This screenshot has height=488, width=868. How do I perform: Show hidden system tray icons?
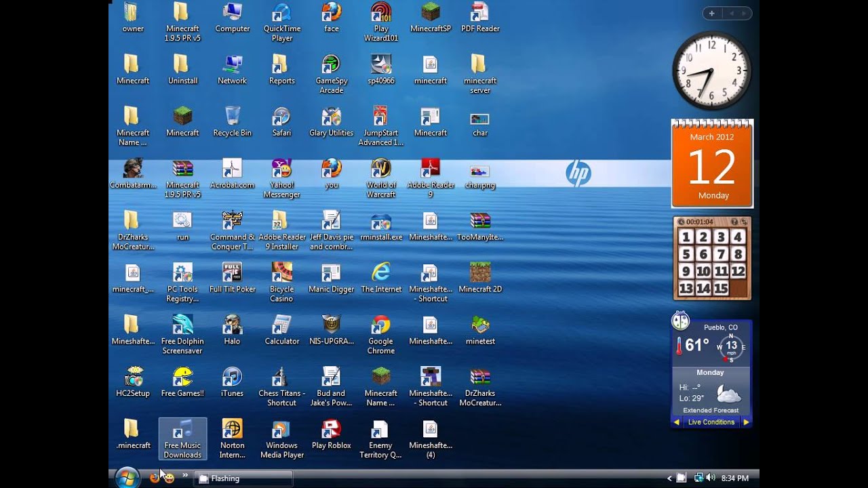(670, 479)
